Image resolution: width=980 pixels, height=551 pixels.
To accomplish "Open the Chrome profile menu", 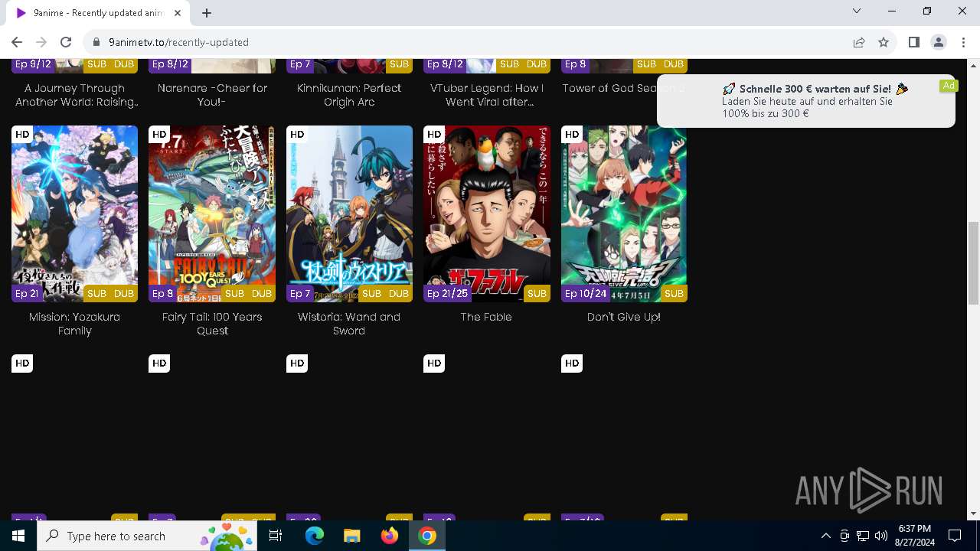I will point(939,42).
